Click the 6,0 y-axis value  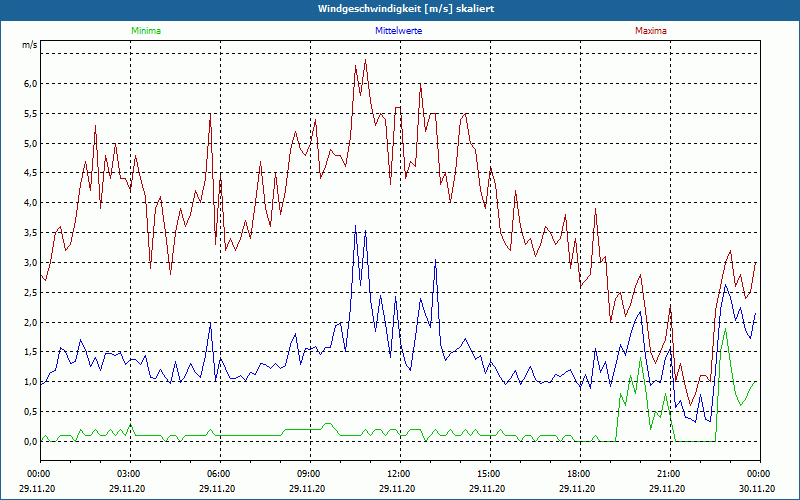pos(31,84)
